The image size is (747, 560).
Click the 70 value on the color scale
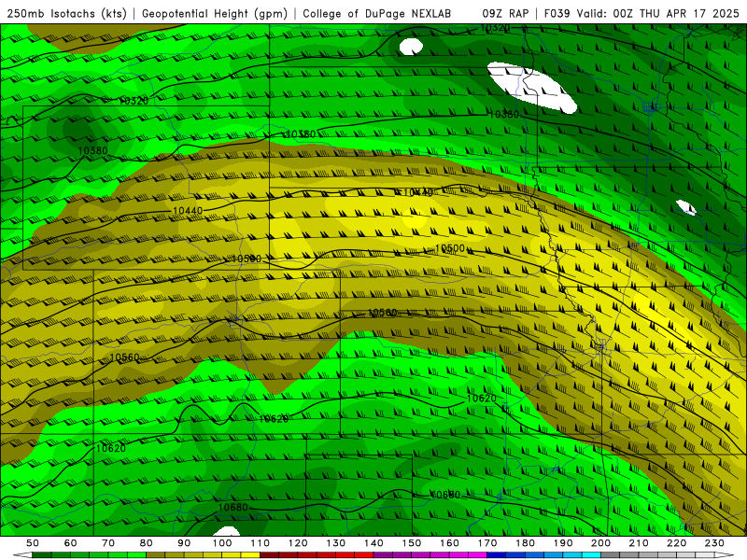[108, 543]
